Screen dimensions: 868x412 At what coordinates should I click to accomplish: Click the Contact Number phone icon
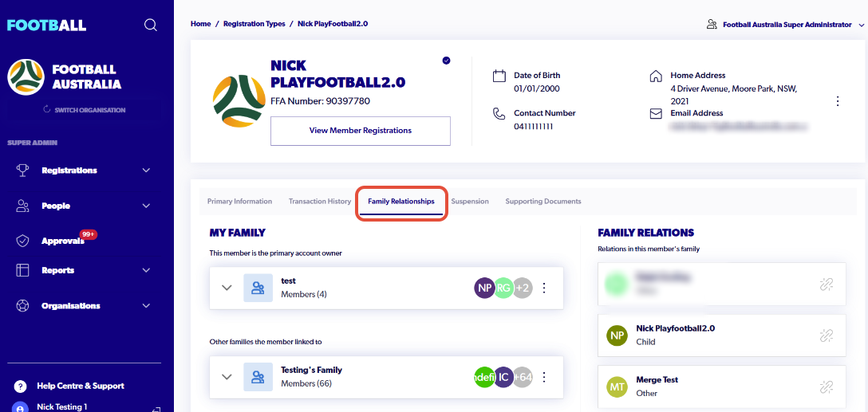coord(499,113)
